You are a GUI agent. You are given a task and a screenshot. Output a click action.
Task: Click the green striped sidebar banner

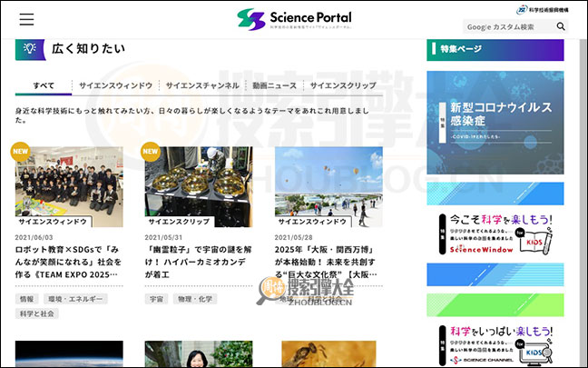(495, 305)
